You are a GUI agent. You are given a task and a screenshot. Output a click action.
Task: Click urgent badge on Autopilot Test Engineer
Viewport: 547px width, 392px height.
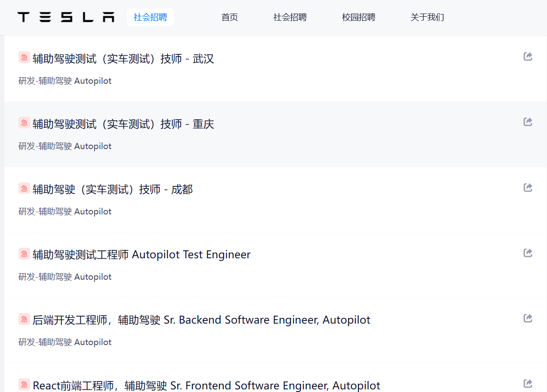pos(24,253)
